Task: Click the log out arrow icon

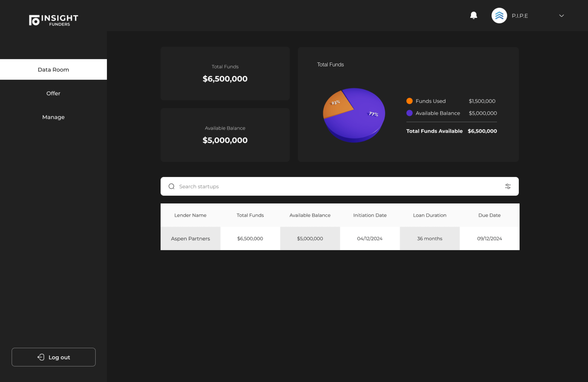Action: click(41, 357)
